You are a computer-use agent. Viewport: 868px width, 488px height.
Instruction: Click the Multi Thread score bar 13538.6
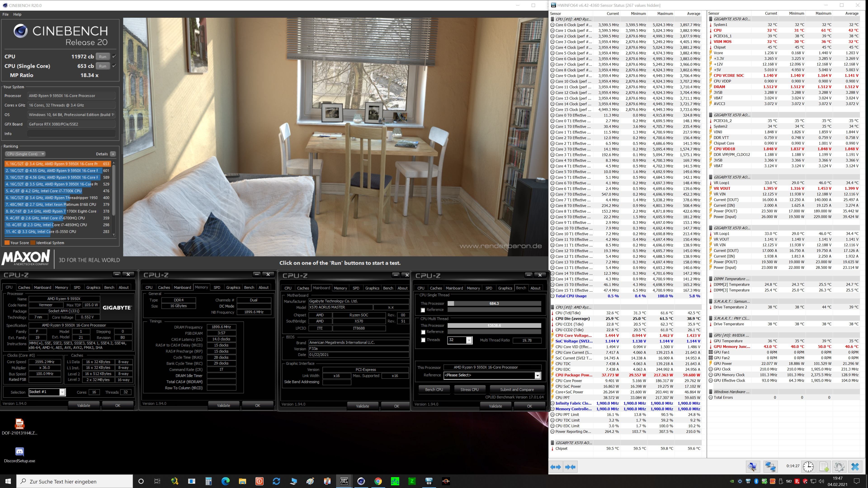pyautogui.click(x=494, y=325)
